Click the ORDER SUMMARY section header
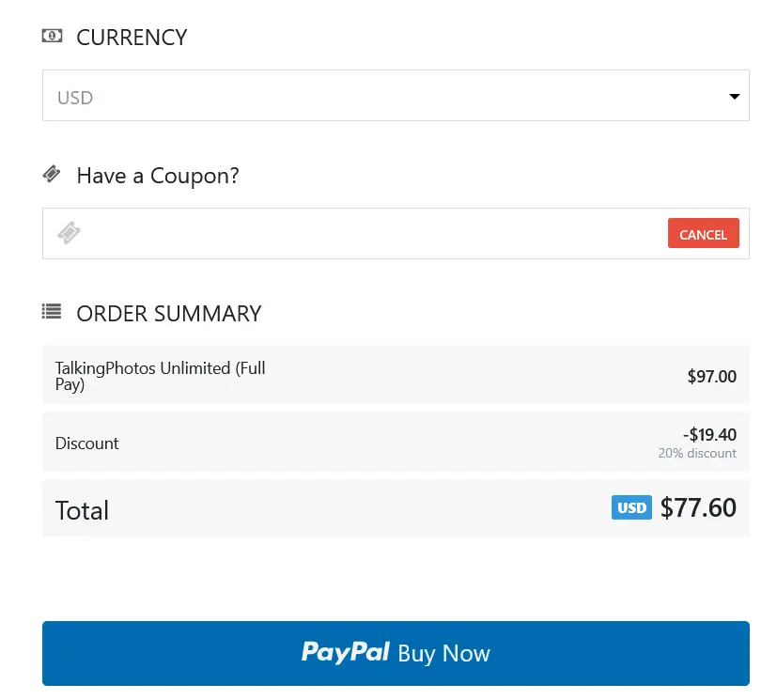 click(x=169, y=313)
